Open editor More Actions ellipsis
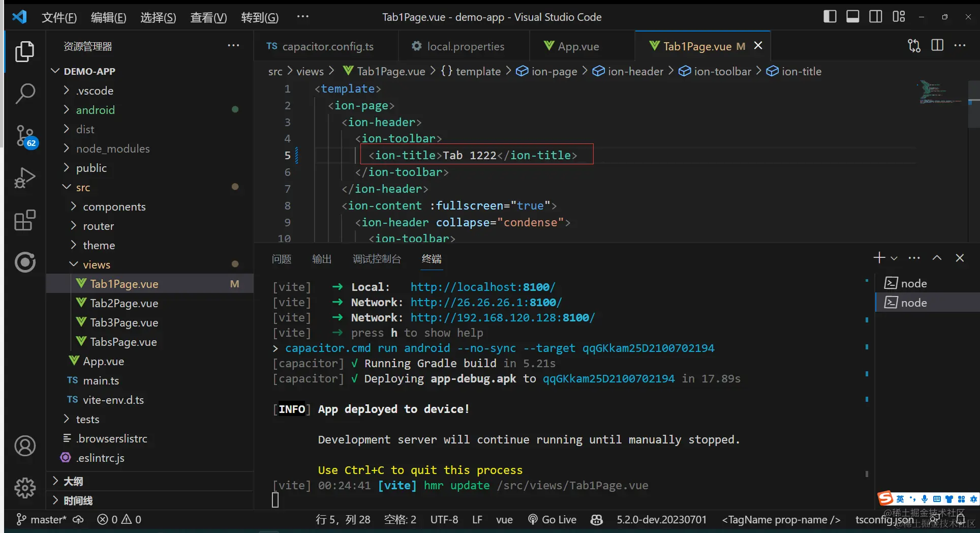Viewport: 980px width, 533px height. [960, 46]
